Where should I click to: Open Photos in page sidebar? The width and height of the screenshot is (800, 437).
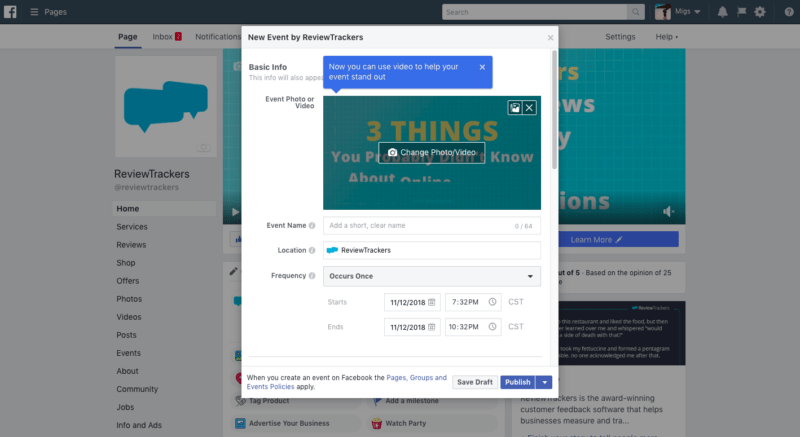[x=129, y=299]
